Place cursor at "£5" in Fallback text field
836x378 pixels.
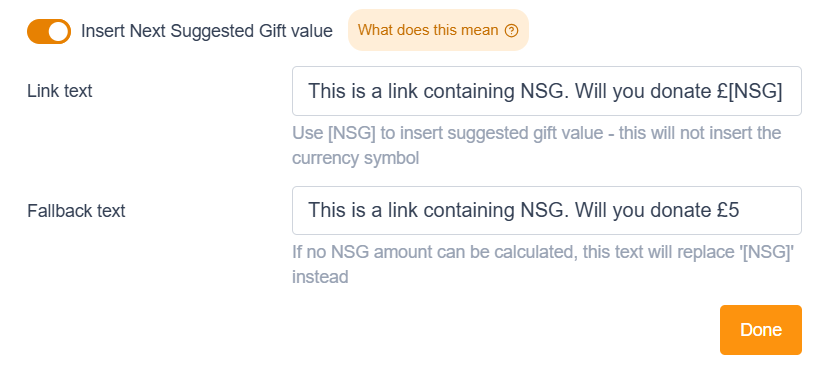(728, 211)
